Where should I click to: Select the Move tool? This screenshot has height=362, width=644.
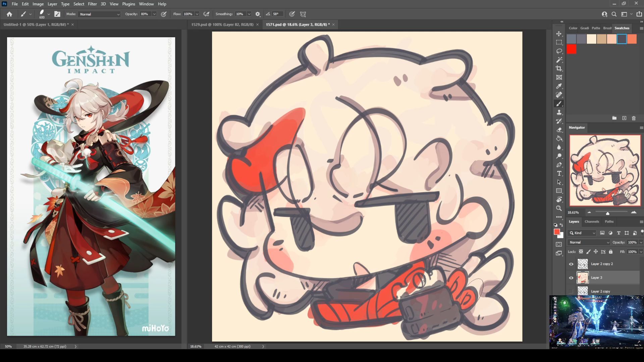559,34
